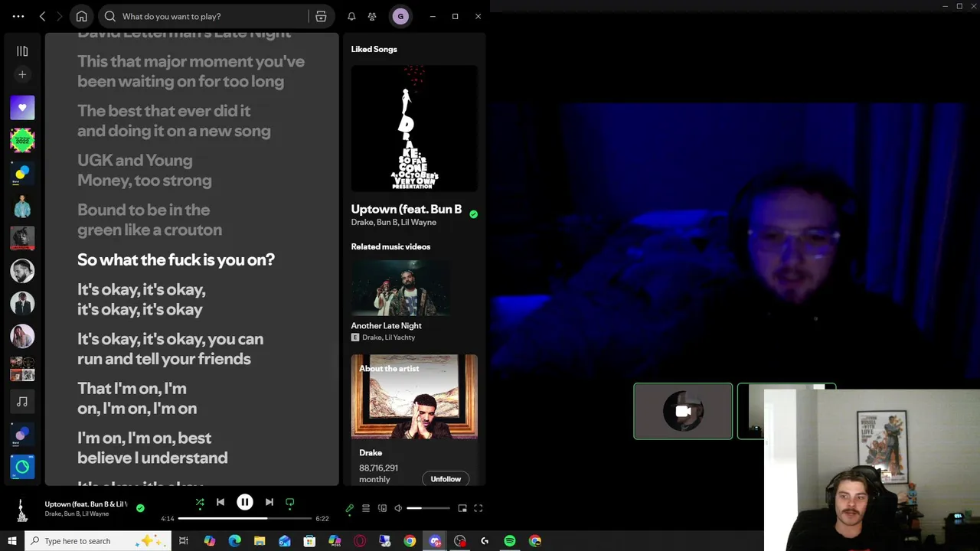Open Friend Activity icon
Viewport: 980px width, 551px height.
click(372, 16)
